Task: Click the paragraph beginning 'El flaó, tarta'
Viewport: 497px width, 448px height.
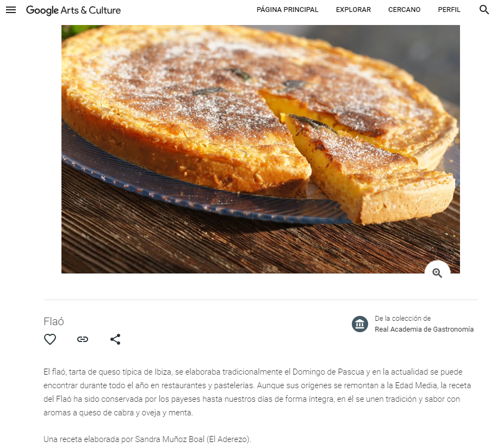Action: (257, 392)
